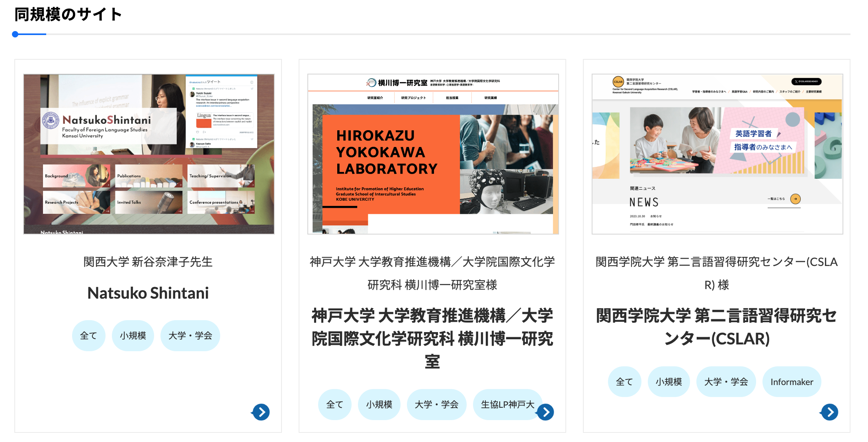Select 小規模 tag on Natsuko Shintani card

coord(133,336)
